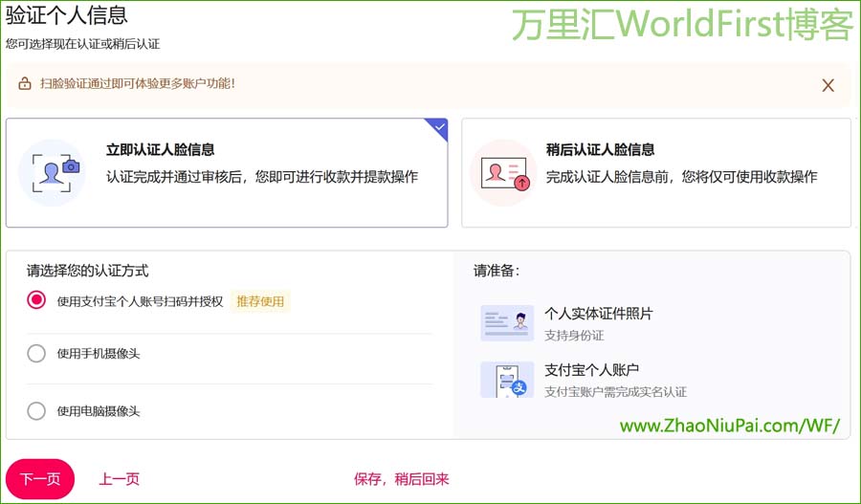This screenshot has height=504, width=861.
Task: Close the face scan notification banner
Action: (x=828, y=85)
